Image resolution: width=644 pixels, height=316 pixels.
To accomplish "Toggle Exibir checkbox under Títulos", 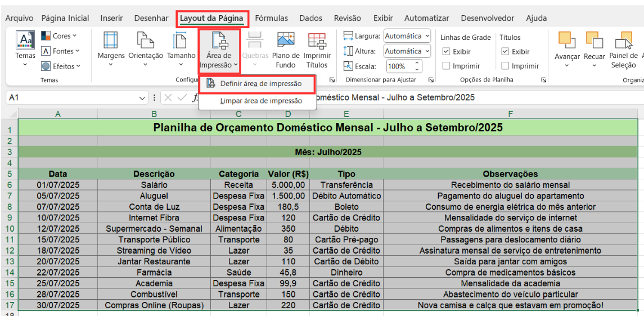I will coord(505,52).
